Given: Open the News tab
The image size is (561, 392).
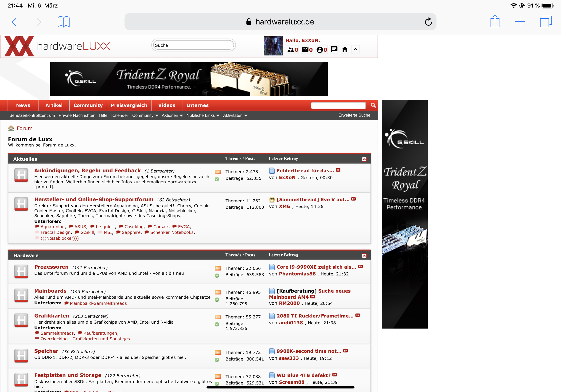Looking at the screenshot, I should [x=23, y=105].
